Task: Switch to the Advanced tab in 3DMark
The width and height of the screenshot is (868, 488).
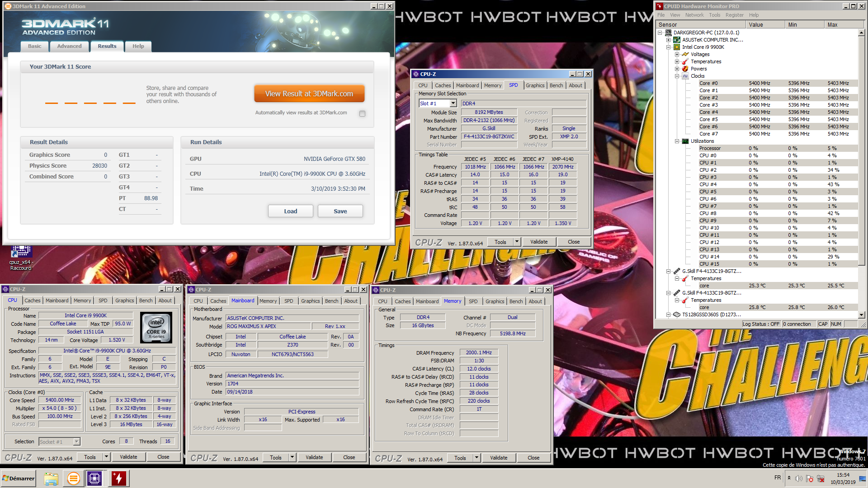Action: (x=69, y=46)
